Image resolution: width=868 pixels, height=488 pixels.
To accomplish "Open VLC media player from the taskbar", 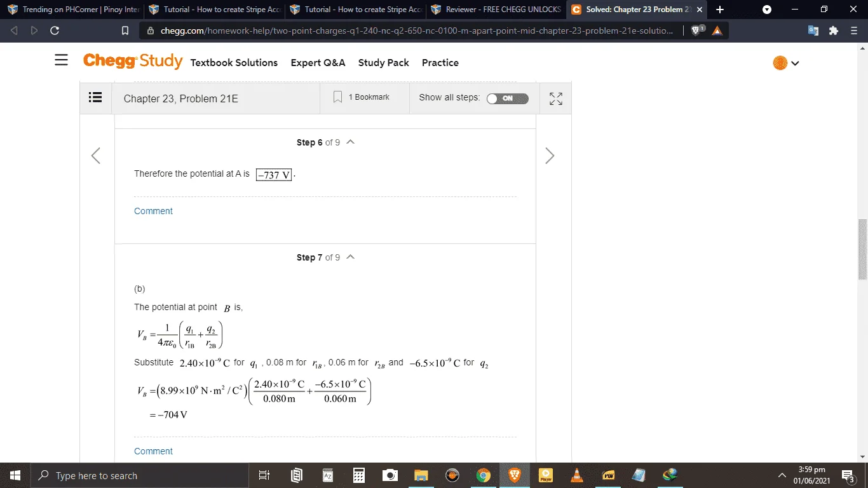I will 576,475.
